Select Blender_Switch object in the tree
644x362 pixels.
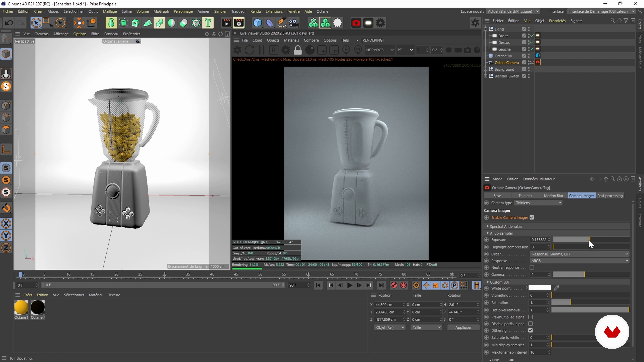pyautogui.click(x=506, y=76)
